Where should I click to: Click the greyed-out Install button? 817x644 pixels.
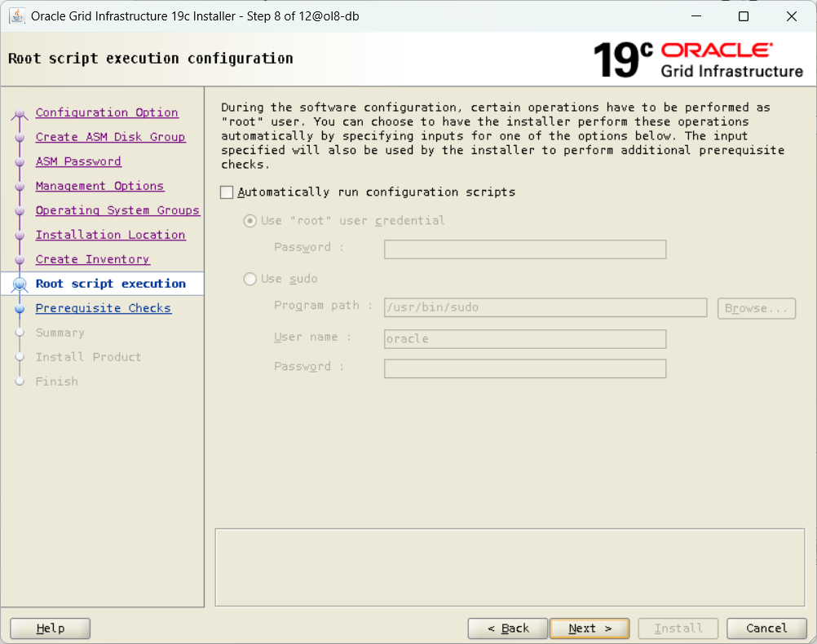[x=678, y=629]
